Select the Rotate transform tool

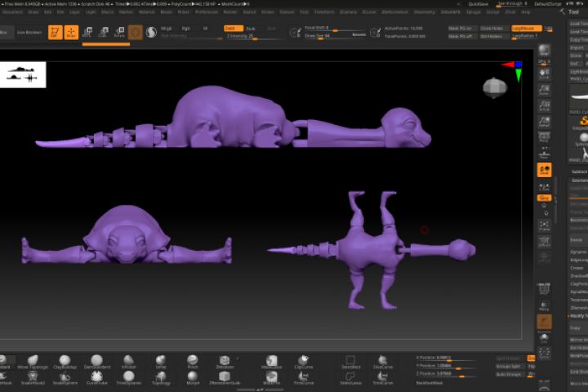tap(119, 32)
